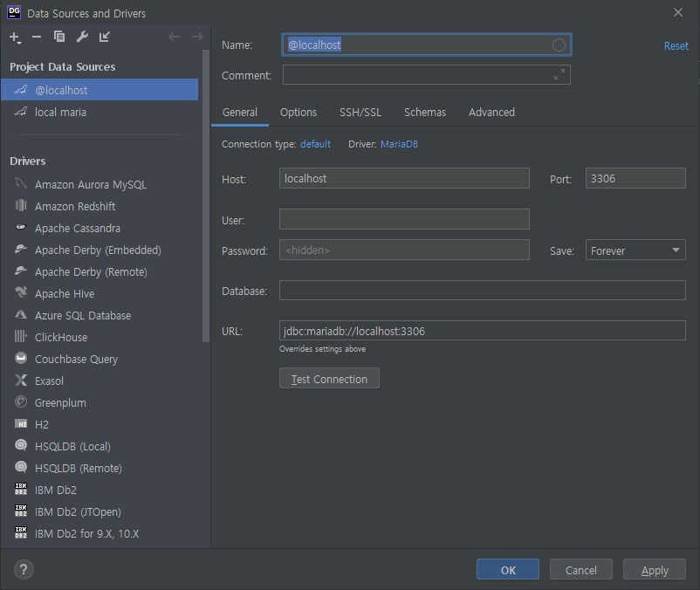
Task: Click the Cancel button
Action: 580,570
